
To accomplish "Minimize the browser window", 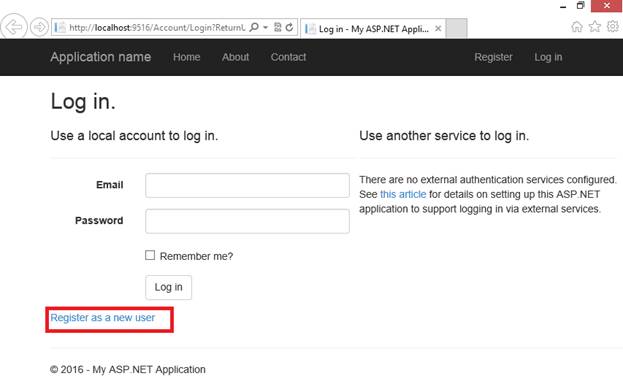I will coord(563,6).
